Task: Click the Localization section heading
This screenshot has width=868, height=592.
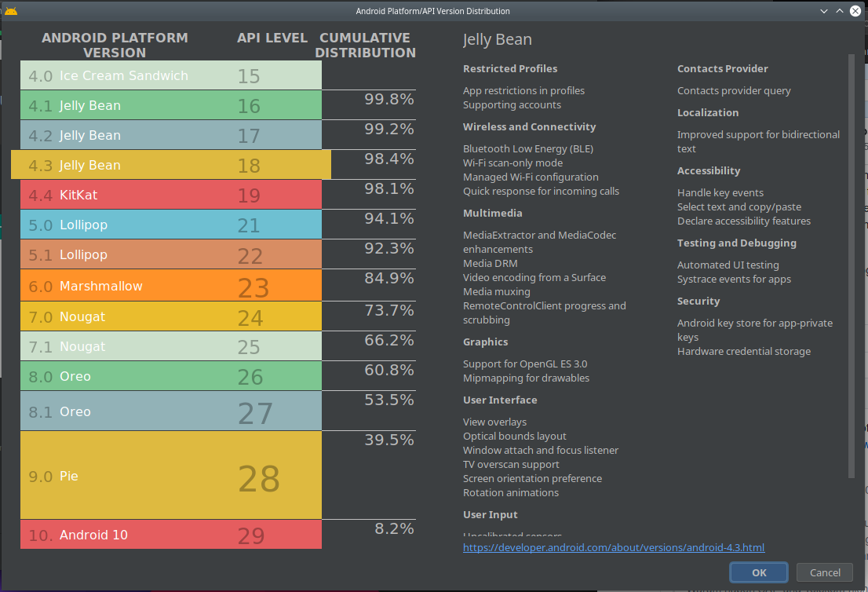Action: [x=708, y=112]
